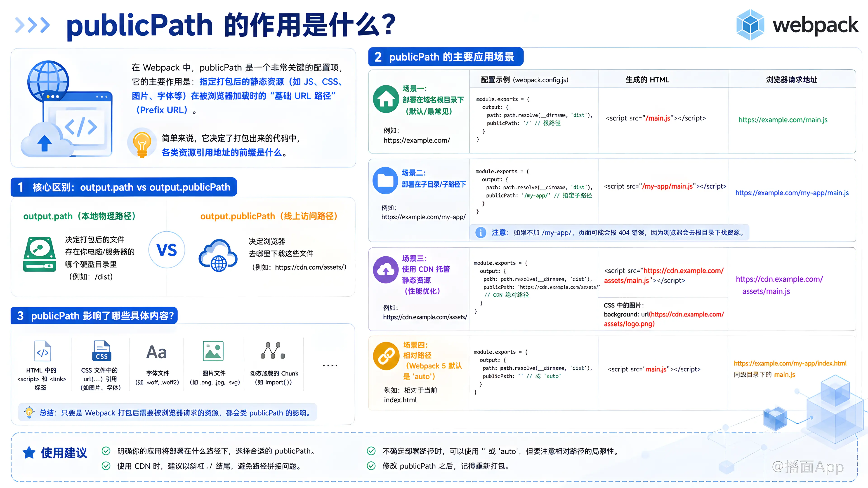Viewport: 868px width, 488px height.
Task: Click the 场景一 example https://example.com/
Action: [416, 140]
